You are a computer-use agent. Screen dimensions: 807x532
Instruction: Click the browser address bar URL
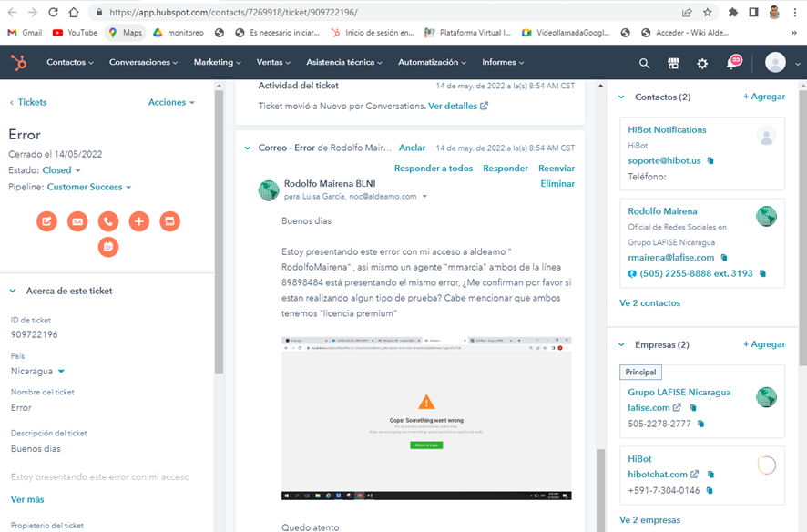(233, 13)
